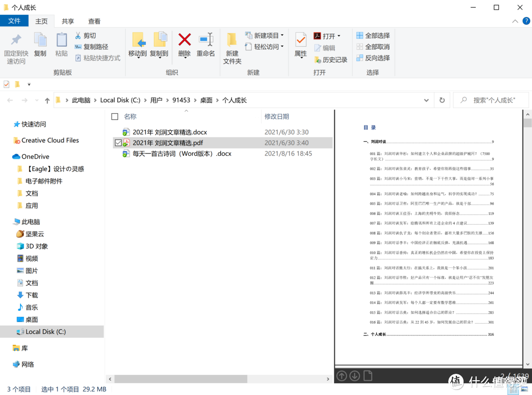Refresh the current folder view
This screenshot has width=532, height=395.
(442, 100)
